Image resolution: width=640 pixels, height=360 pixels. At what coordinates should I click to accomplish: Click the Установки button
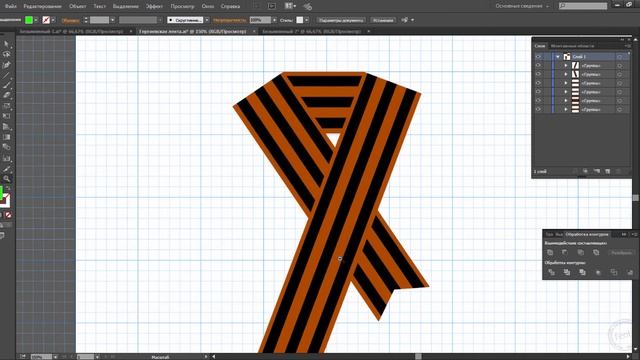(383, 20)
